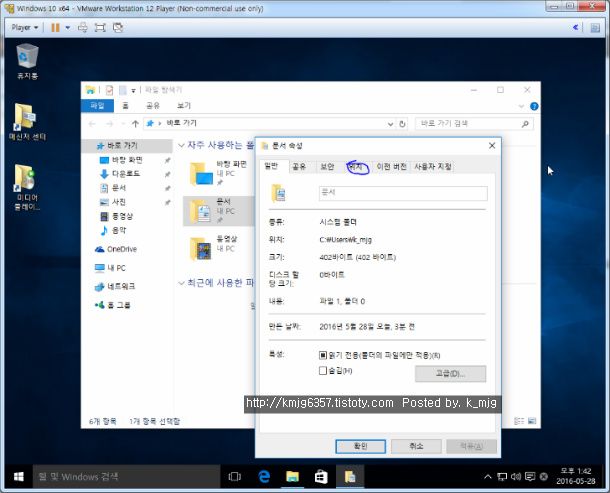Switch to the Customize tab in properties dialog
610x493 pixels.
click(433, 167)
